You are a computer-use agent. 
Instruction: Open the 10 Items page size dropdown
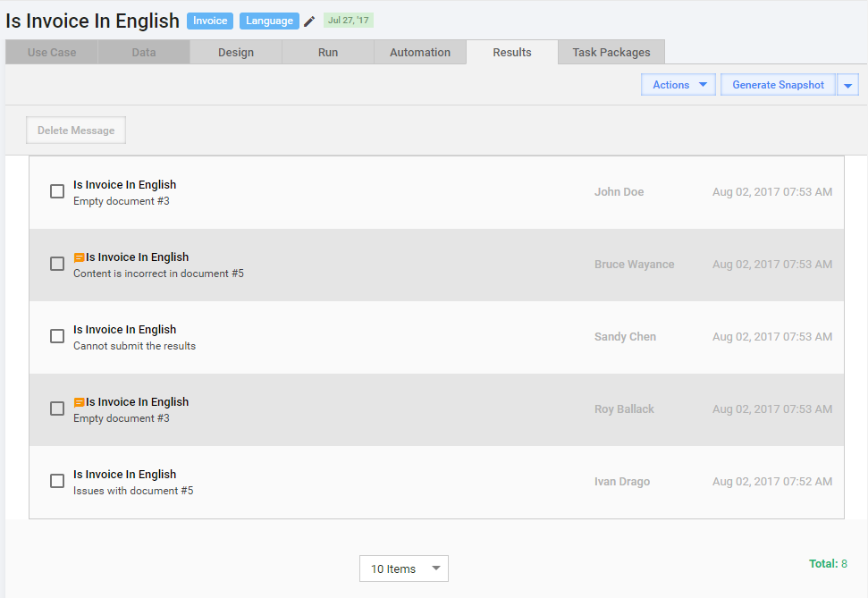tap(404, 569)
